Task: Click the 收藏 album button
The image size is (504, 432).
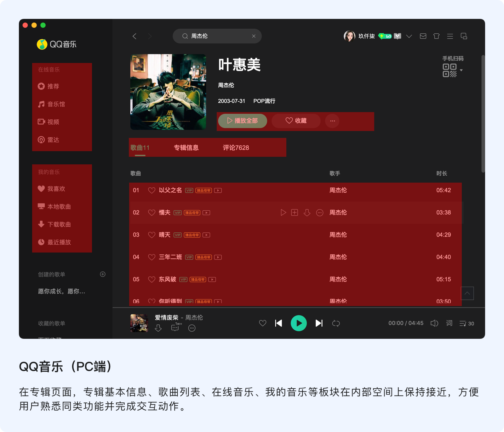Action: coord(296,121)
